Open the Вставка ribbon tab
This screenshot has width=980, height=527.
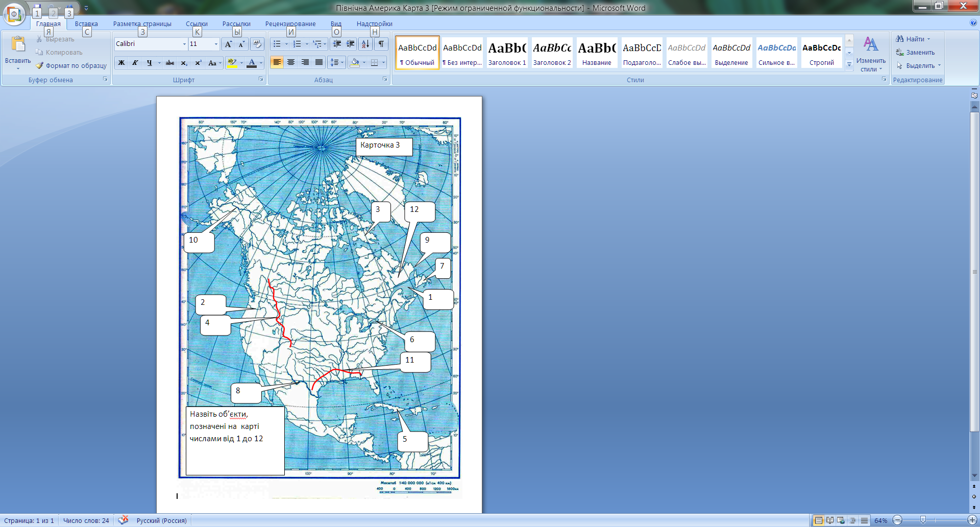(86, 23)
